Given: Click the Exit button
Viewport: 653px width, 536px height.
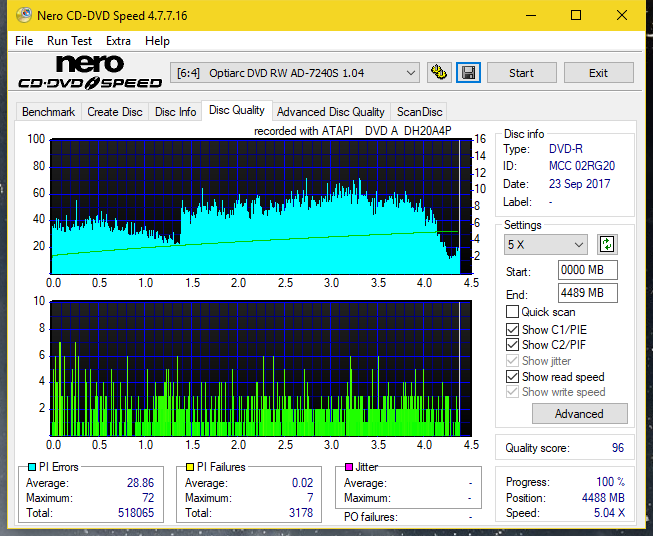Looking at the screenshot, I should tap(598, 73).
